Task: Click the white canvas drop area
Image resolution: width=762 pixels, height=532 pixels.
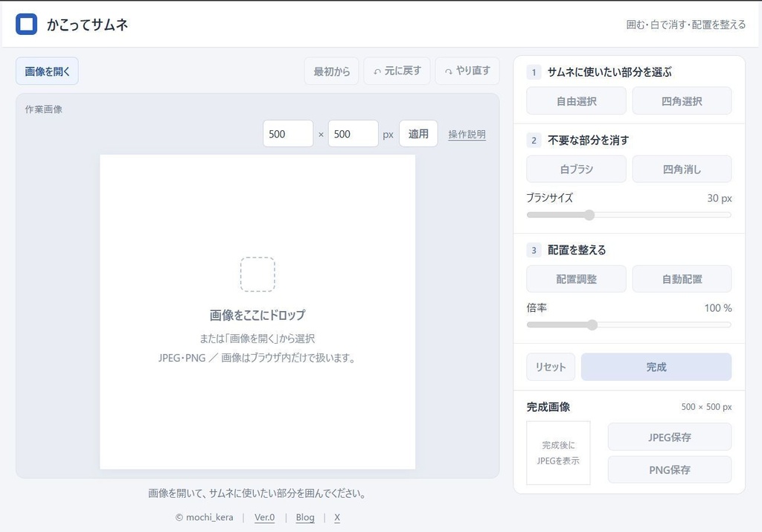Action: tap(257, 312)
